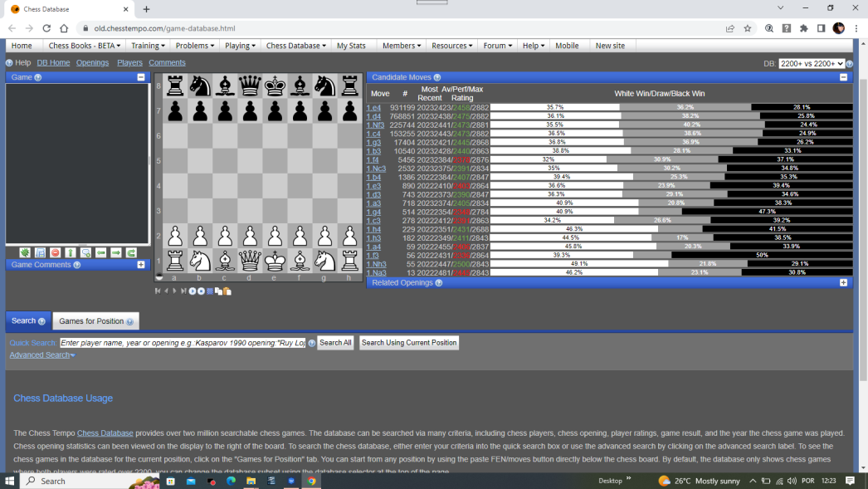Click the green left arrow icon
The width and height of the screenshot is (868, 489).
pos(101,252)
